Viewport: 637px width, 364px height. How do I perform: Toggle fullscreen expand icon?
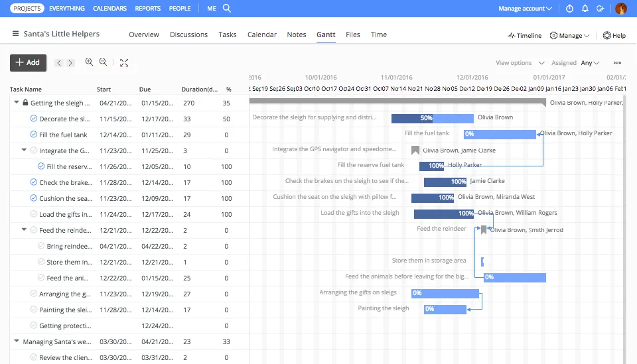tap(124, 62)
